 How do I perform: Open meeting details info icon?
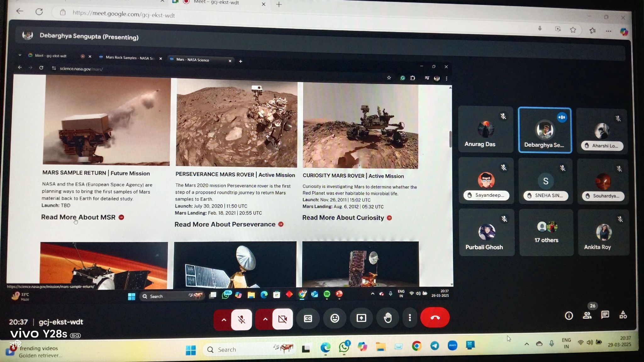569,315
